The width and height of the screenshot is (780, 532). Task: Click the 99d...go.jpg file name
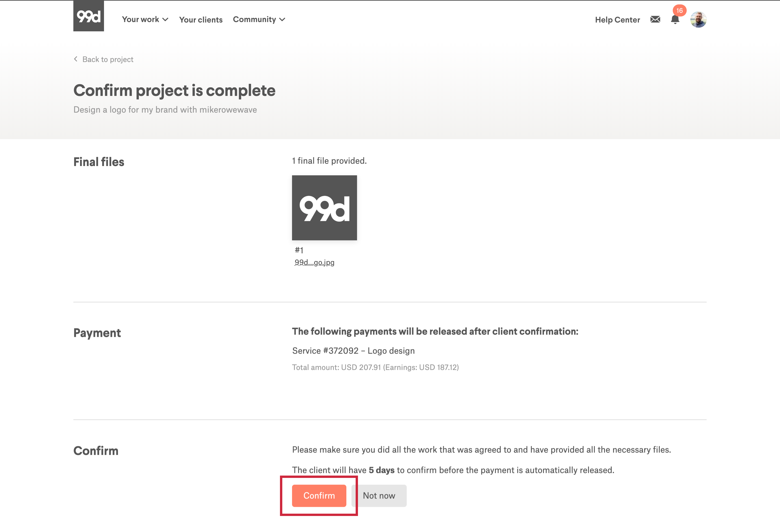click(x=315, y=262)
